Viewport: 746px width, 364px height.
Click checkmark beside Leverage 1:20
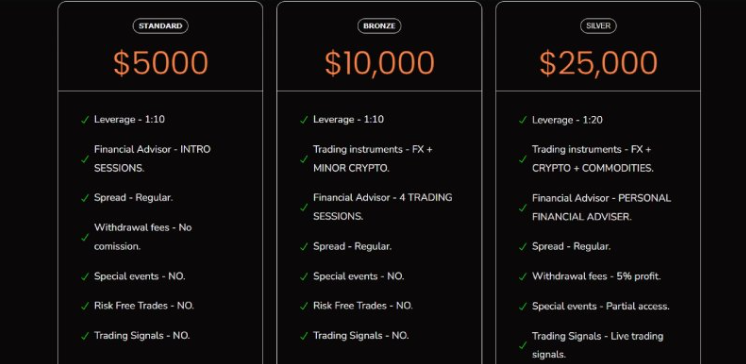coord(523,120)
